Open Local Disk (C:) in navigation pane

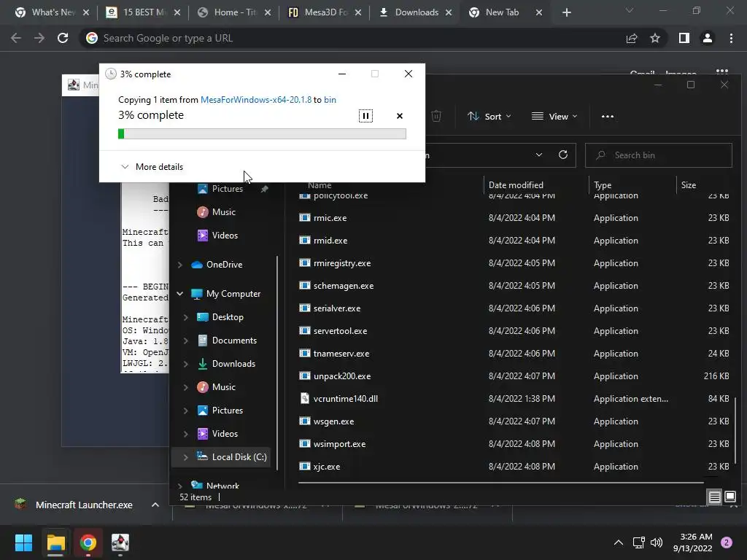click(239, 457)
